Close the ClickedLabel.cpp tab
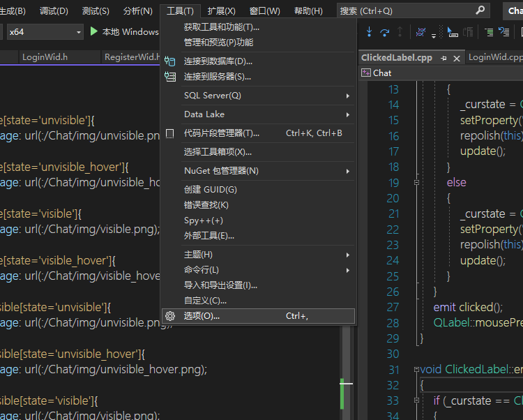The width and height of the screenshot is (523, 420). point(457,59)
